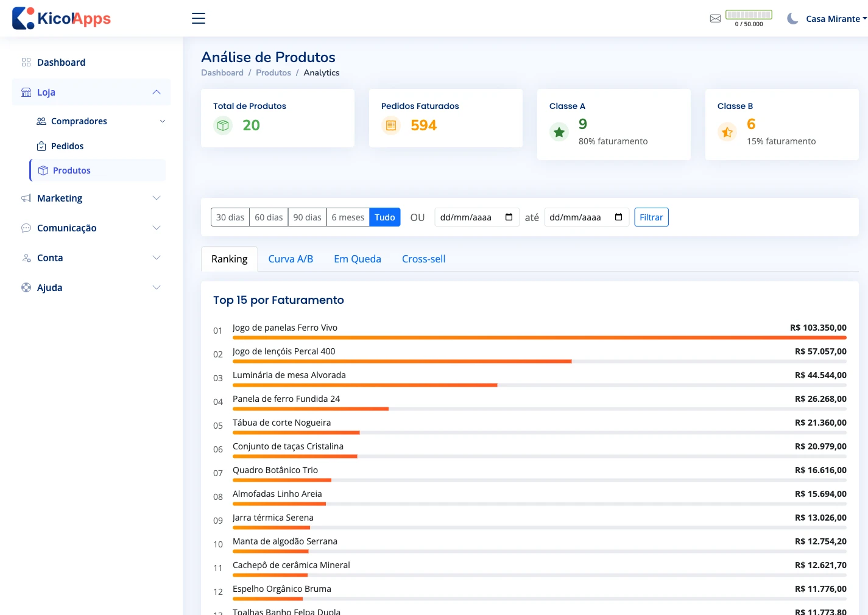This screenshot has height=615, width=868.
Task: Toggle the hamburger sidebar menu
Action: (199, 18)
